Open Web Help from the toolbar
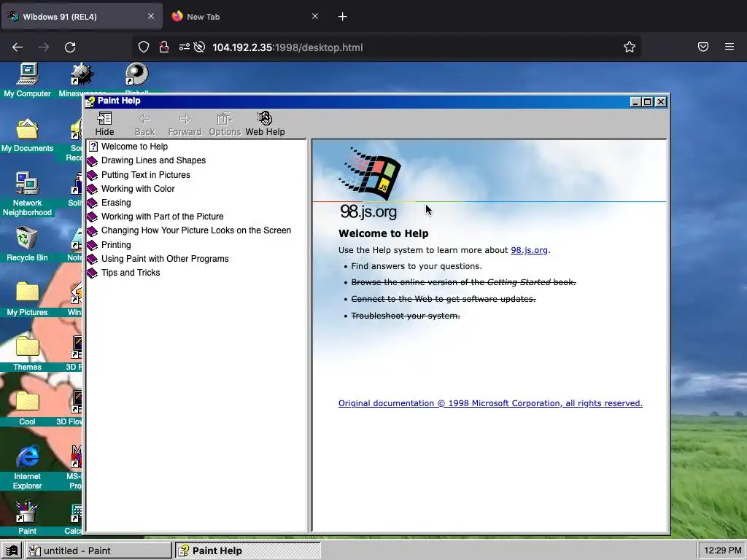 coord(265,124)
